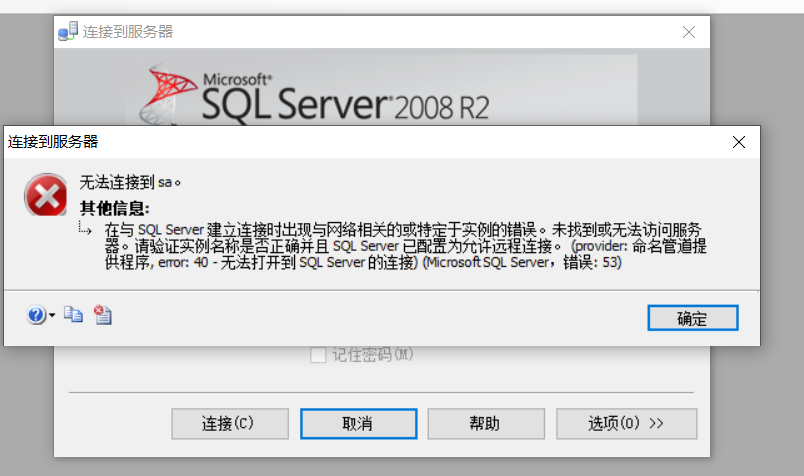Expand the help icon dropdown arrow
804x476 pixels.
(52, 315)
